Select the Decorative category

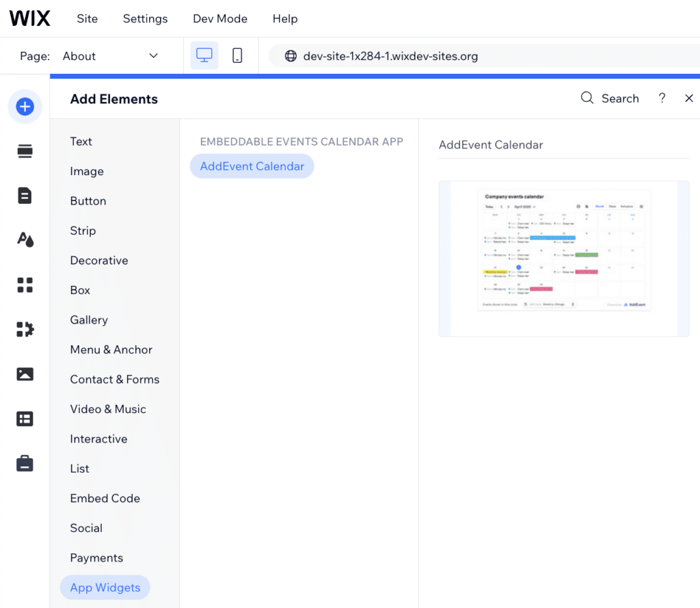(99, 261)
